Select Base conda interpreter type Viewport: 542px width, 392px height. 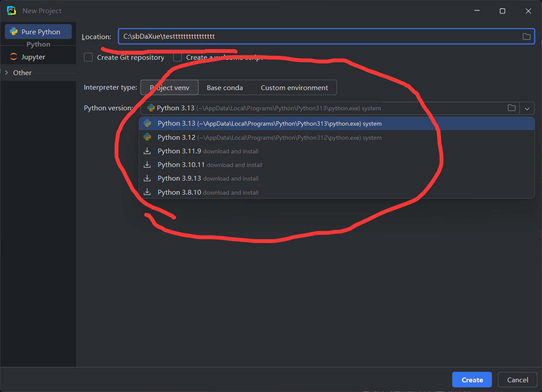(x=224, y=87)
